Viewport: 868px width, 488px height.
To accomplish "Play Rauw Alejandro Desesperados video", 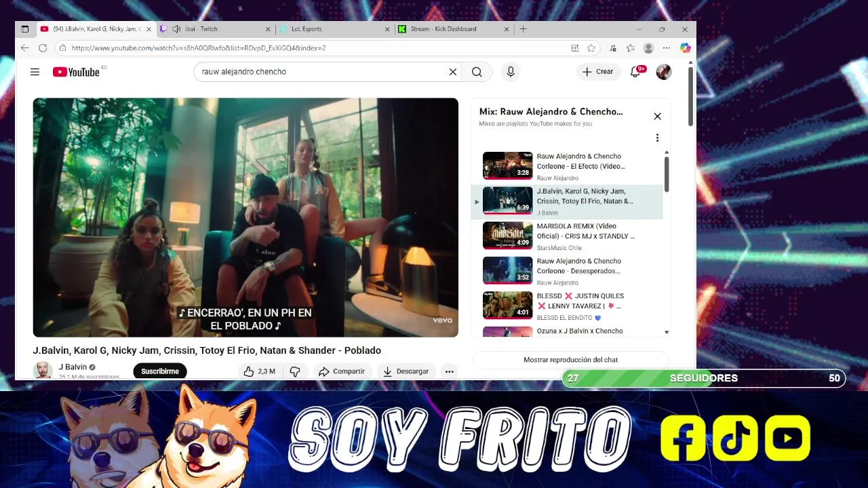I will click(x=567, y=271).
